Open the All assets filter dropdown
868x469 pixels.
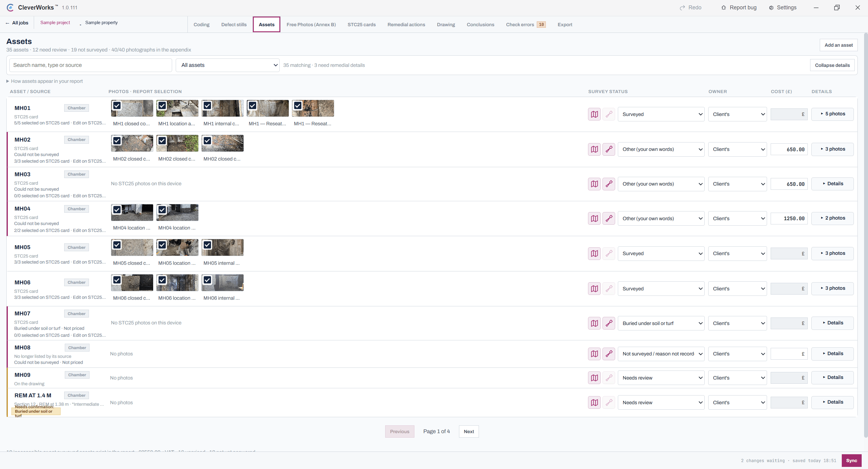[x=228, y=65]
